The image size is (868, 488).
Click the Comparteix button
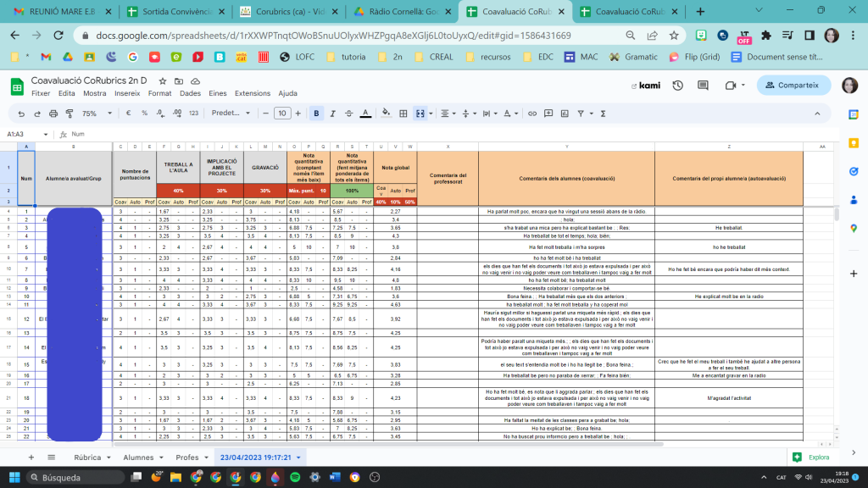point(793,86)
